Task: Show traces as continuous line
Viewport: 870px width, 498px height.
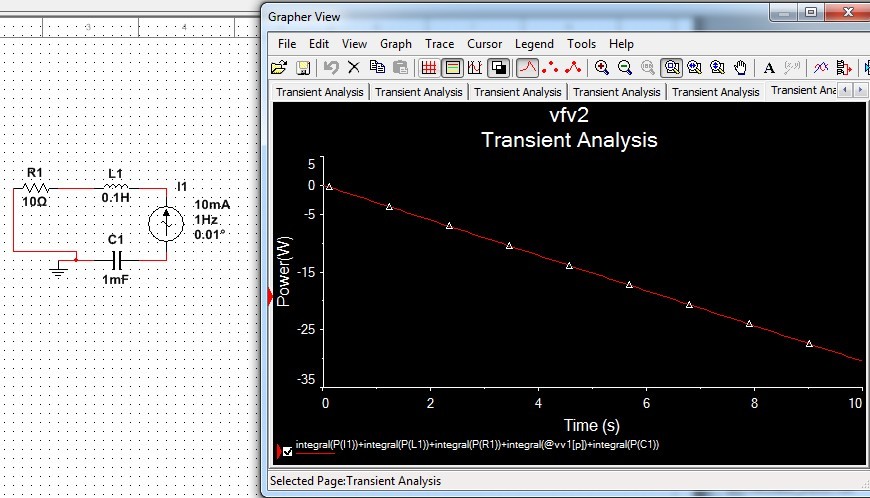Action: (528, 68)
